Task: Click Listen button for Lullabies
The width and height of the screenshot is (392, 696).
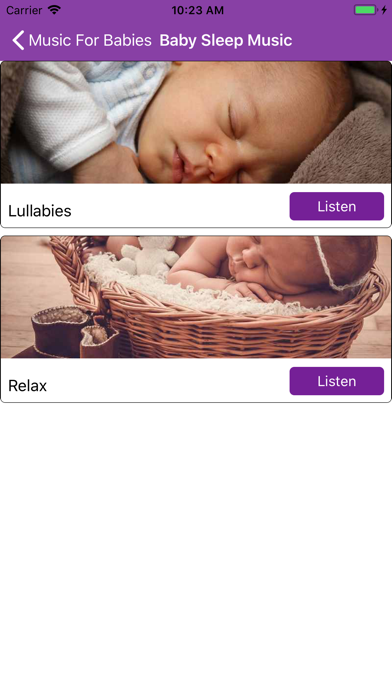Action: pyautogui.click(x=337, y=206)
